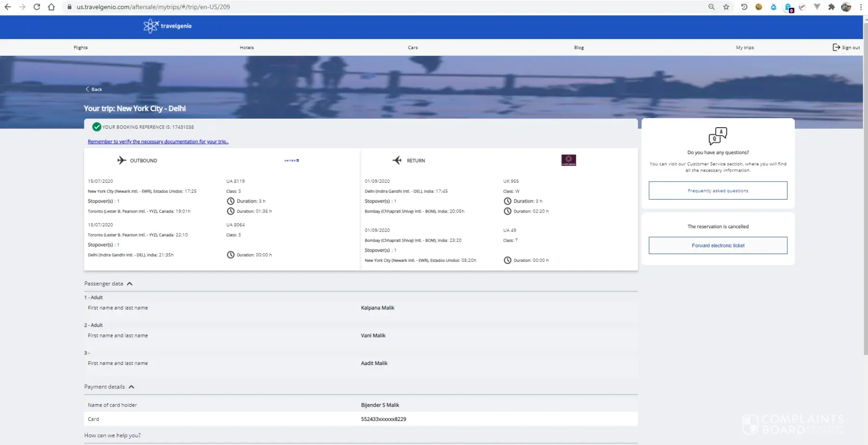Open the Hotels section
The height and width of the screenshot is (445, 868).
[246, 48]
